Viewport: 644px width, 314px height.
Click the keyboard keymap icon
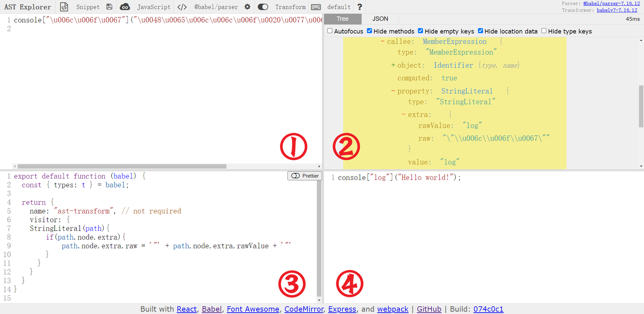(x=316, y=7)
